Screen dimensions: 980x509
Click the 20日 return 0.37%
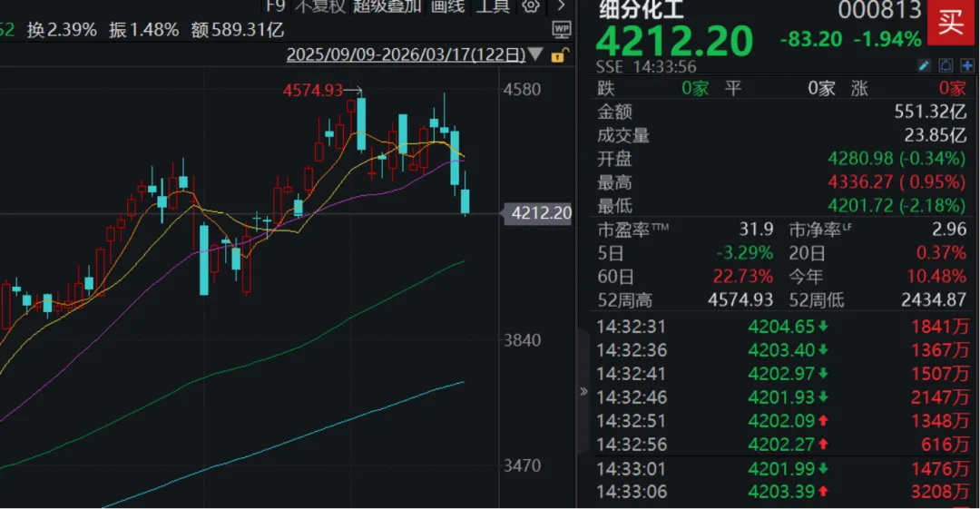pyautogui.click(x=941, y=253)
